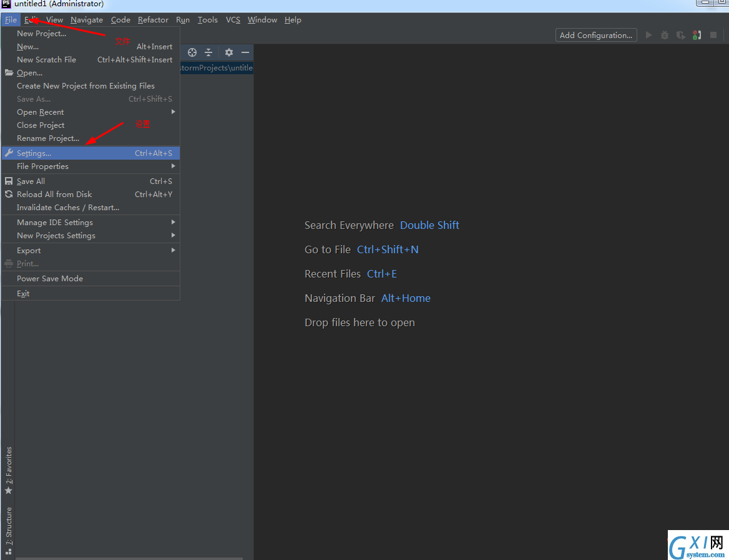Click the Print printer icon
Screen dimensions: 729x560
[9, 263]
